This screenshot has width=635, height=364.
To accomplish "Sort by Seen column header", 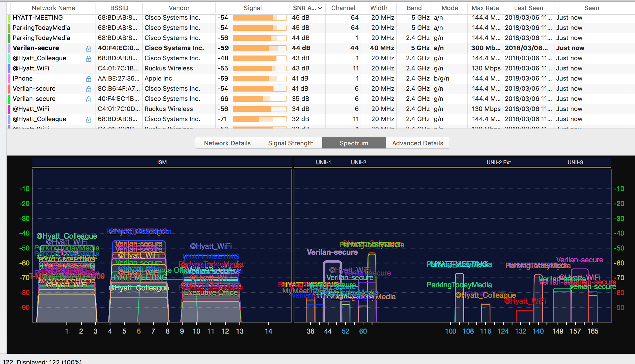I will pos(592,8).
